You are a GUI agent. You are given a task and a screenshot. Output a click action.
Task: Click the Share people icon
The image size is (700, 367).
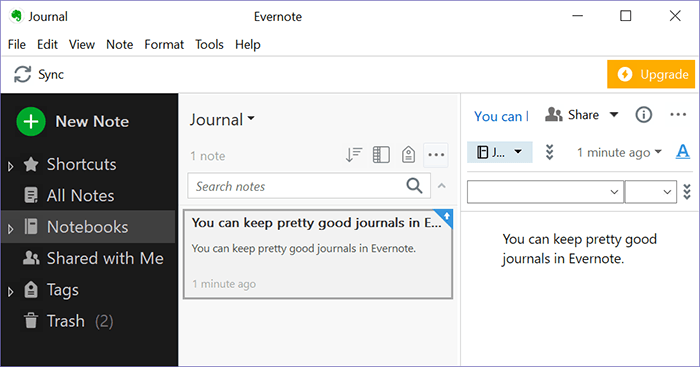(554, 115)
